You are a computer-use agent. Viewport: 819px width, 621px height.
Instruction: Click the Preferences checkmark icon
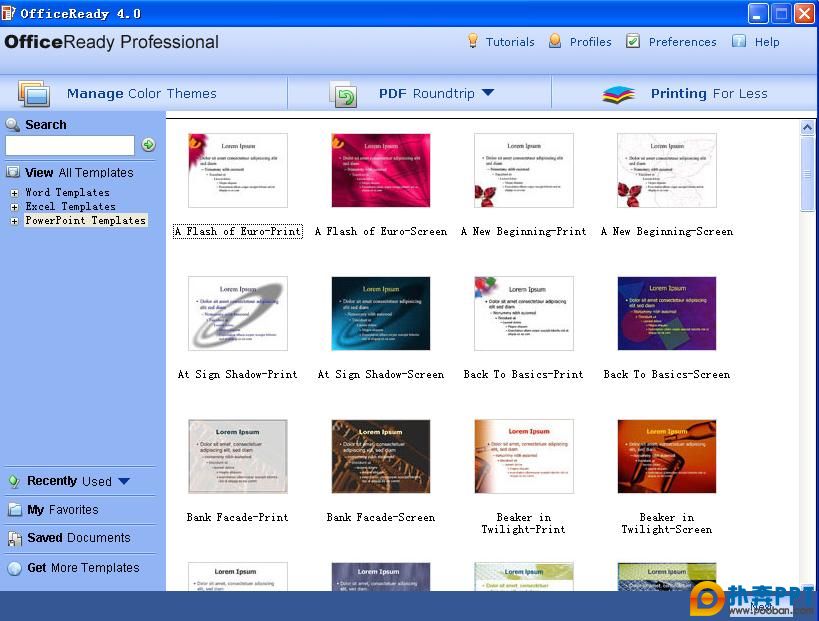[633, 41]
